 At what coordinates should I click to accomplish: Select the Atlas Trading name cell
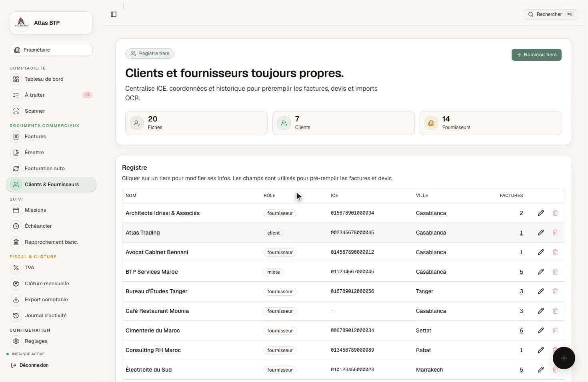142,233
